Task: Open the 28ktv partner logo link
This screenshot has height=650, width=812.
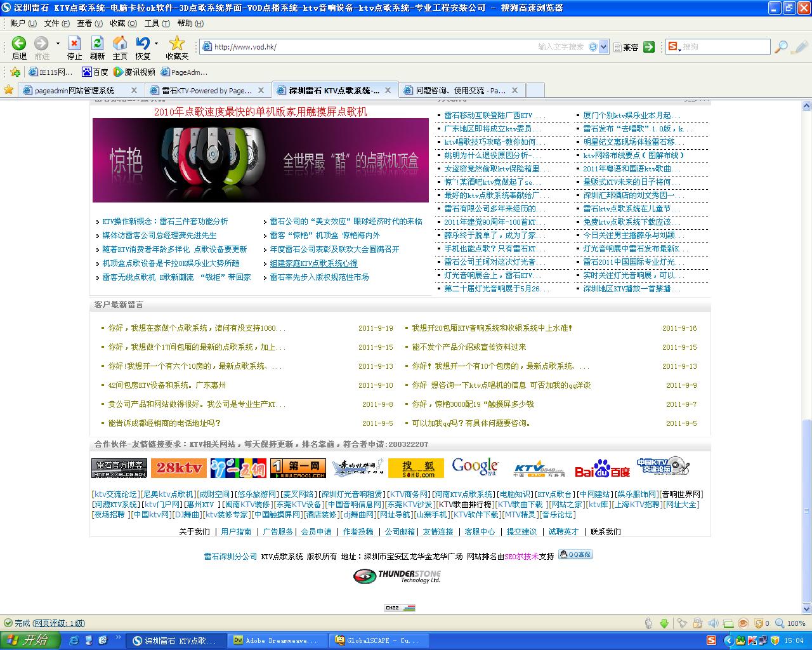Action: pyautogui.click(x=178, y=468)
